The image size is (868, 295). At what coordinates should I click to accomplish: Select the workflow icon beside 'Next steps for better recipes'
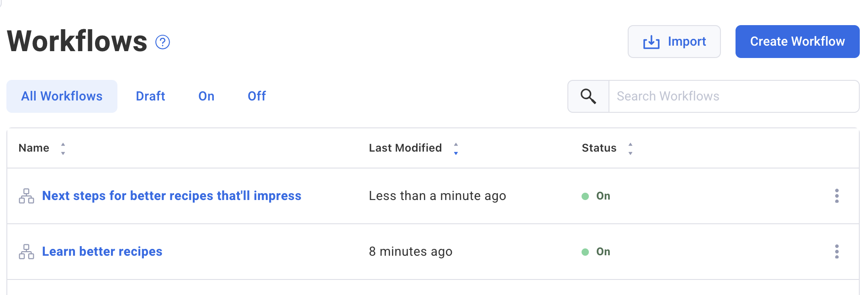click(27, 196)
